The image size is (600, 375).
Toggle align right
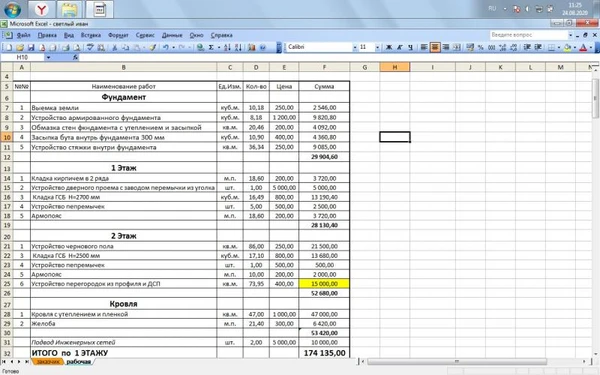446,47
